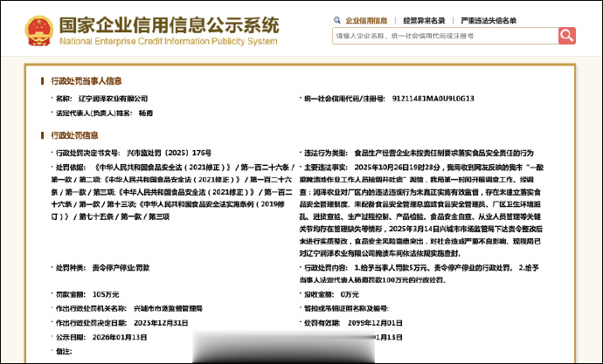The height and width of the screenshot is (364, 603).
Task: Click the 统一社会信用代码/注册号 label
Action: pos(344,99)
